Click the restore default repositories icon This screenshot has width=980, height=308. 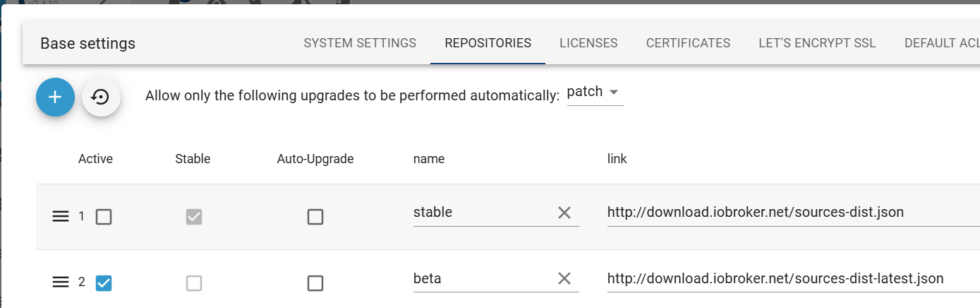click(101, 97)
